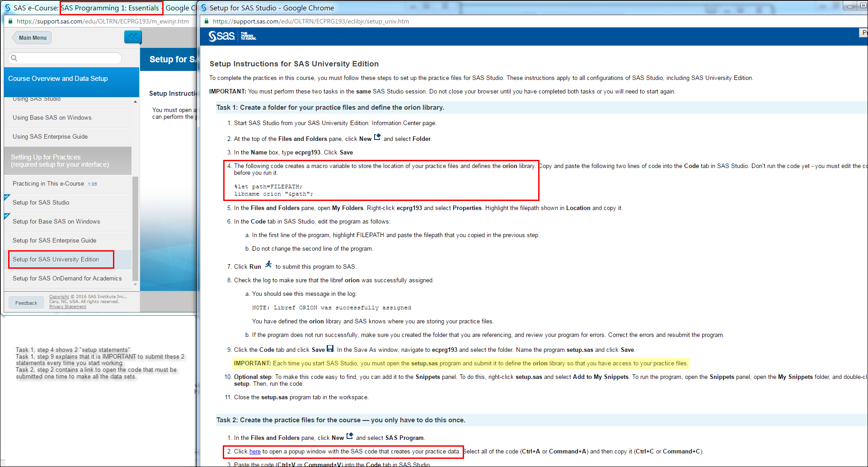
Task: Open Setup for SAS Studio item
Action: (x=68, y=202)
